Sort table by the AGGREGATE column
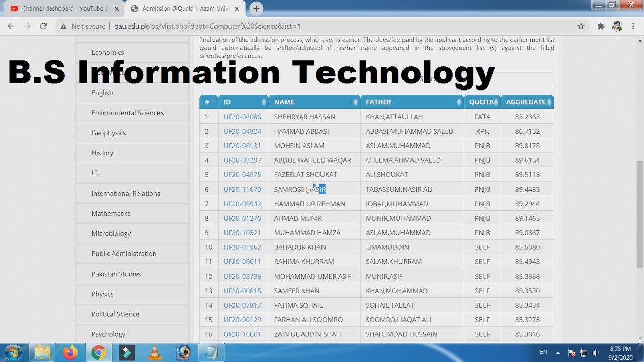The width and height of the screenshot is (644, 362). pyautogui.click(x=528, y=102)
